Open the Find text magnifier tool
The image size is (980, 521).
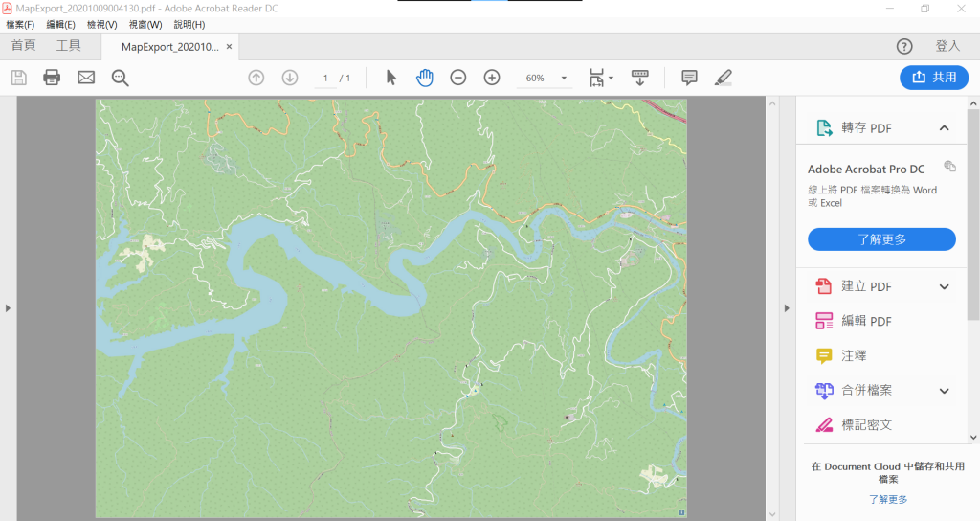coord(120,78)
